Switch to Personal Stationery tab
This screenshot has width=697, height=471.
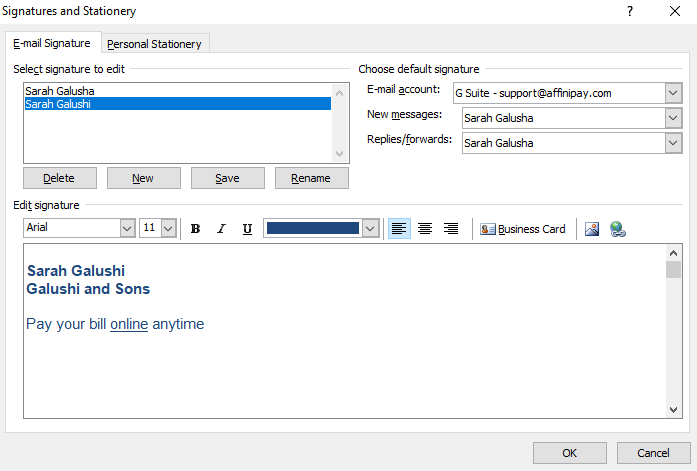pos(154,44)
